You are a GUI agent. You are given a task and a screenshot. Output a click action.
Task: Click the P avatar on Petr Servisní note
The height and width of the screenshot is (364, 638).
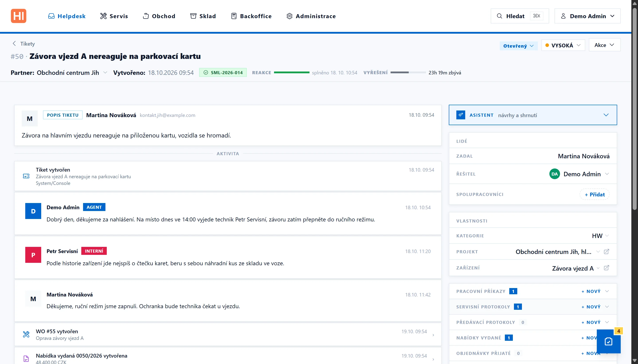pos(33,255)
